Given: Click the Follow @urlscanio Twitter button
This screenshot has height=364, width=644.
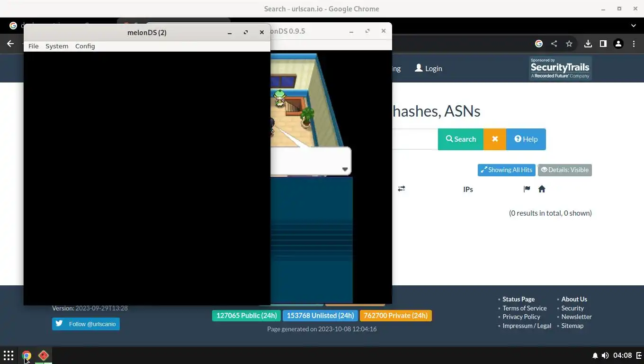Looking at the screenshot, I should click(86, 324).
